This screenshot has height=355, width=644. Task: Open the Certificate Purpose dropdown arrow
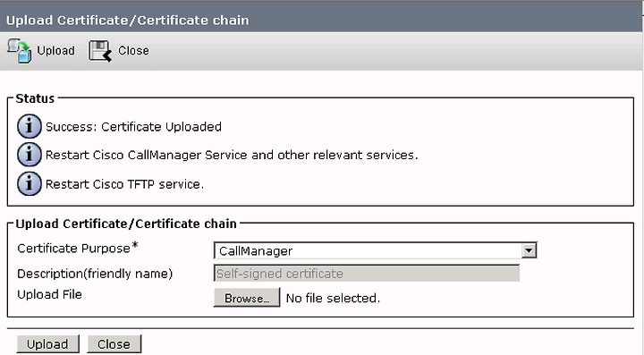click(x=529, y=250)
